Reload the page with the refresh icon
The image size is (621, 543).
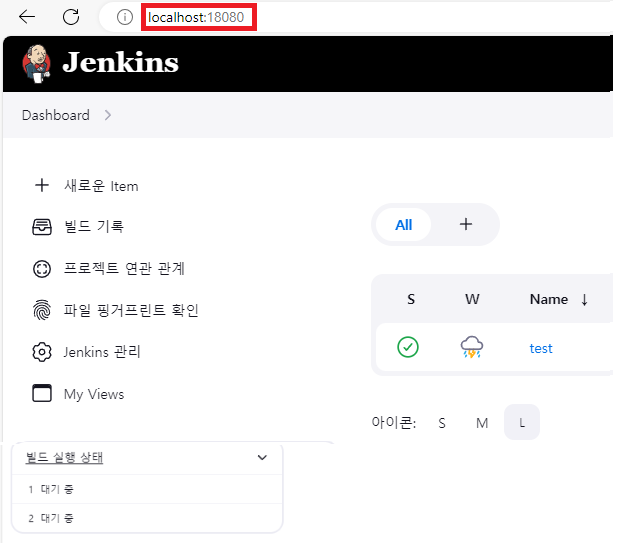[x=71, y=17]
